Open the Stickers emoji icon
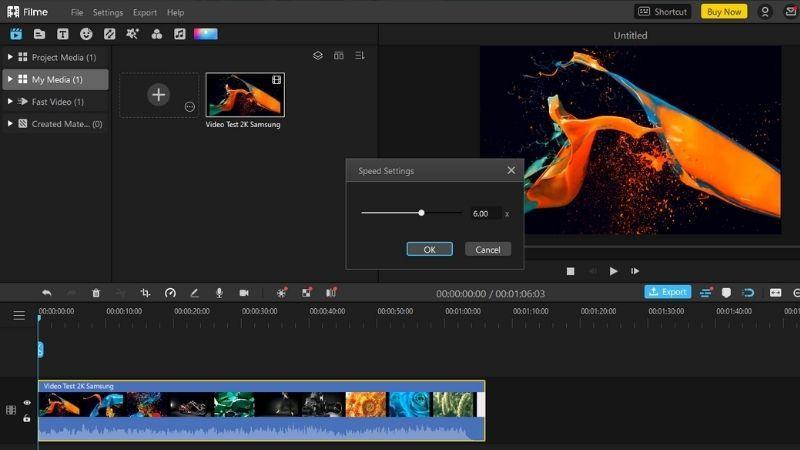The image size is (800, 450). [x=86, y=34]
